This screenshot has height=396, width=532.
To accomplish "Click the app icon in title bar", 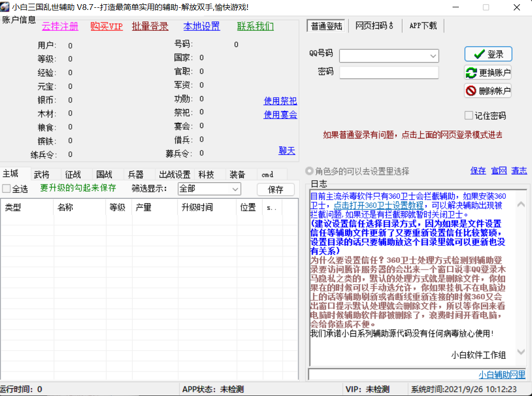I will point(6,7).
